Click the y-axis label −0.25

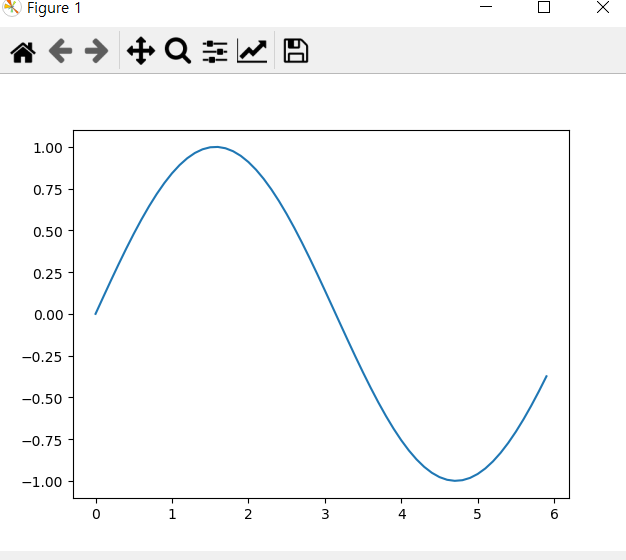(x=42, y=357)
